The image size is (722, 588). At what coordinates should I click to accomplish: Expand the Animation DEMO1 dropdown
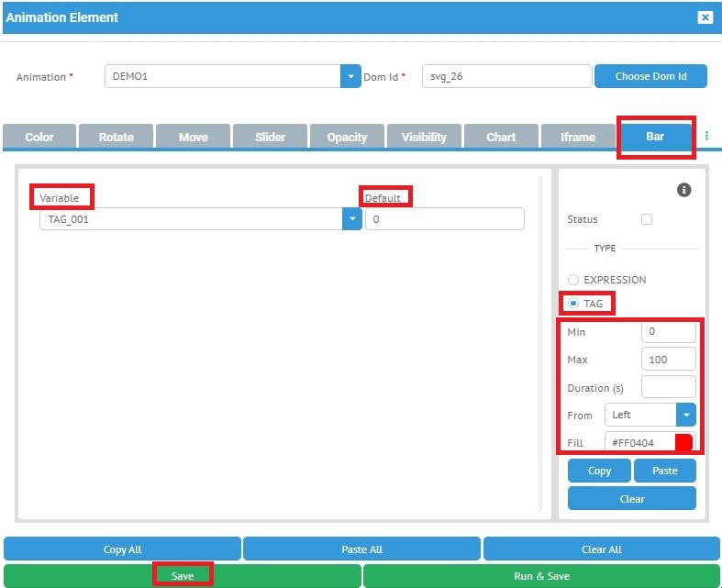click(x=350, y=76)
